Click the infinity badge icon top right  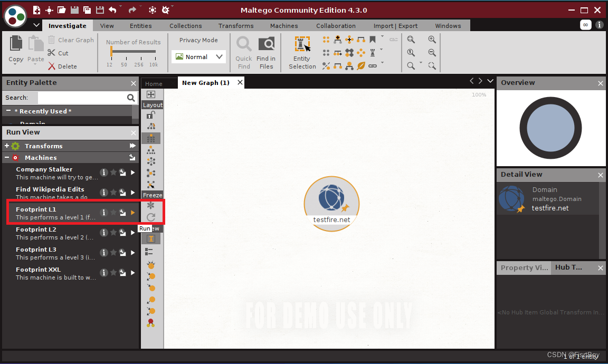(585, 25)
